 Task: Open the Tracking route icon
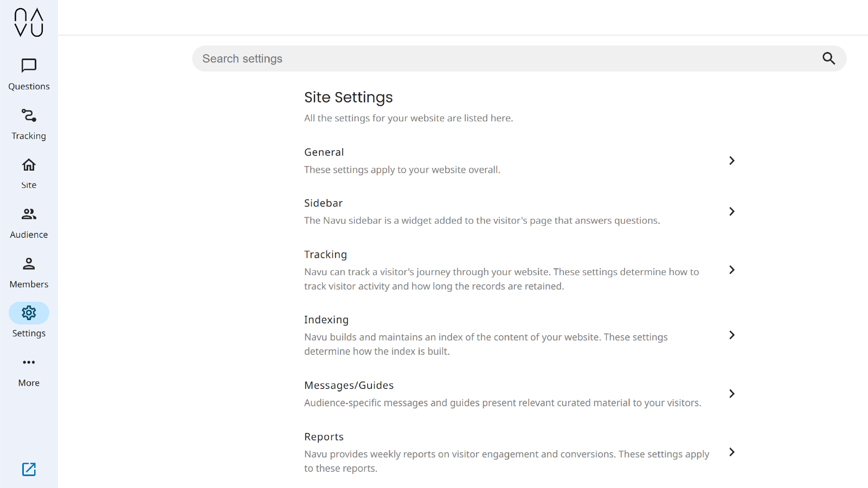[x=29, y=115]
